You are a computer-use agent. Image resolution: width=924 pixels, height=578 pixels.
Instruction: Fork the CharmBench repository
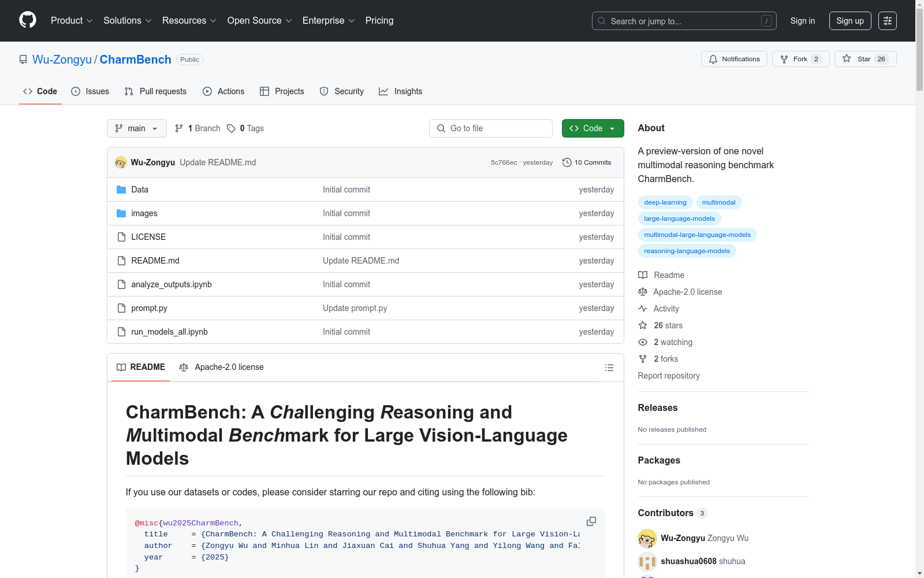pos(800,59)
